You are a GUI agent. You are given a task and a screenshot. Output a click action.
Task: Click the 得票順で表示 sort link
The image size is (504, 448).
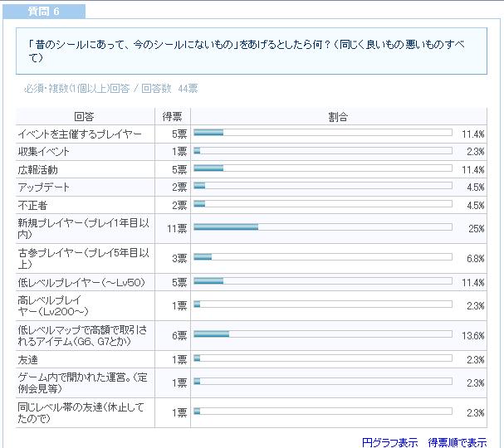[x=458, y=442]
